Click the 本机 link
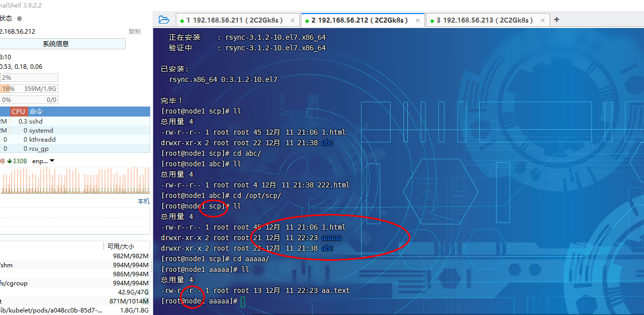Image resolution: width=644 pixels, height=315 pixels. click(143, 201)
